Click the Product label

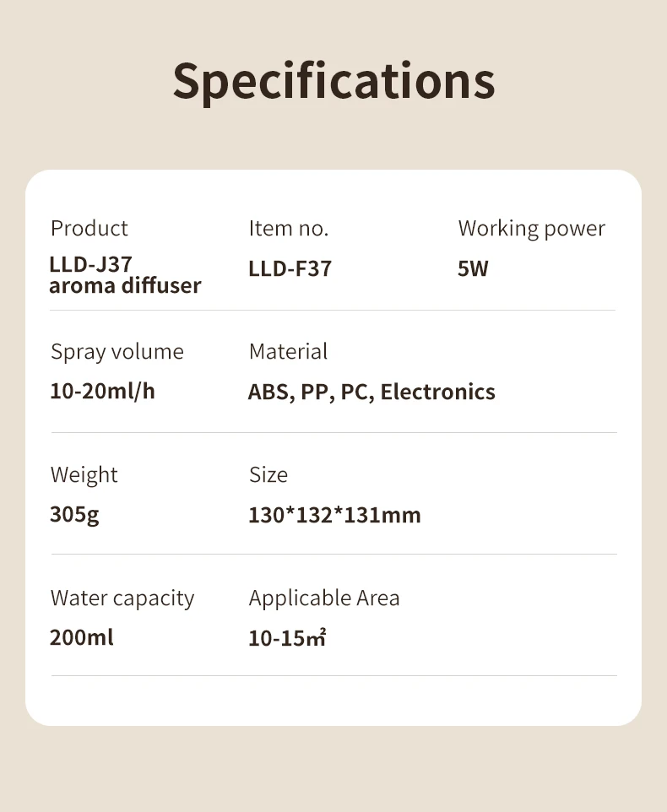tap(89, 228)
